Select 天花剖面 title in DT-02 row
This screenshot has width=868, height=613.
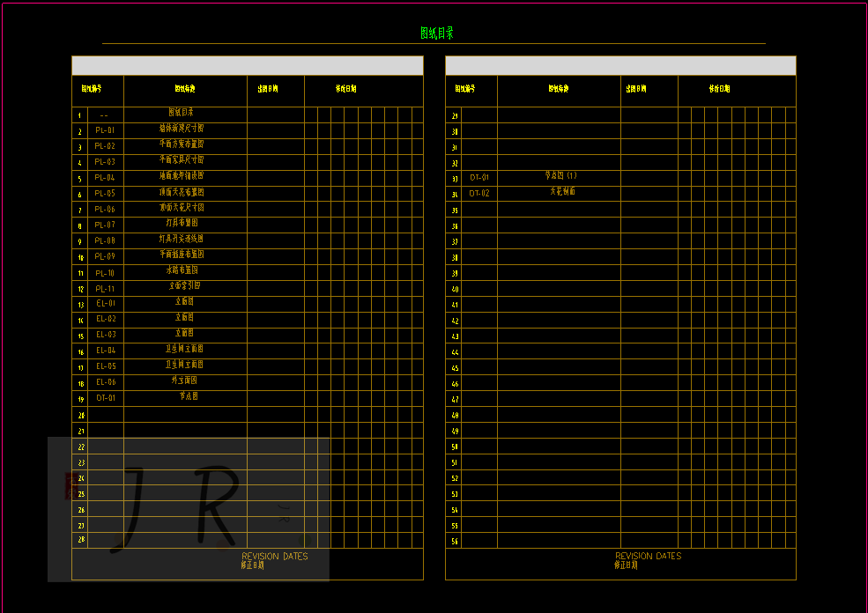pyautogui.click(x=562, y=191)
